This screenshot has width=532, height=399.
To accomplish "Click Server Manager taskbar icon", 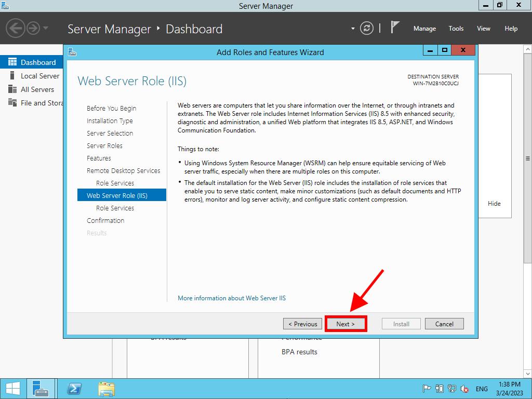I will coord(41,389).
